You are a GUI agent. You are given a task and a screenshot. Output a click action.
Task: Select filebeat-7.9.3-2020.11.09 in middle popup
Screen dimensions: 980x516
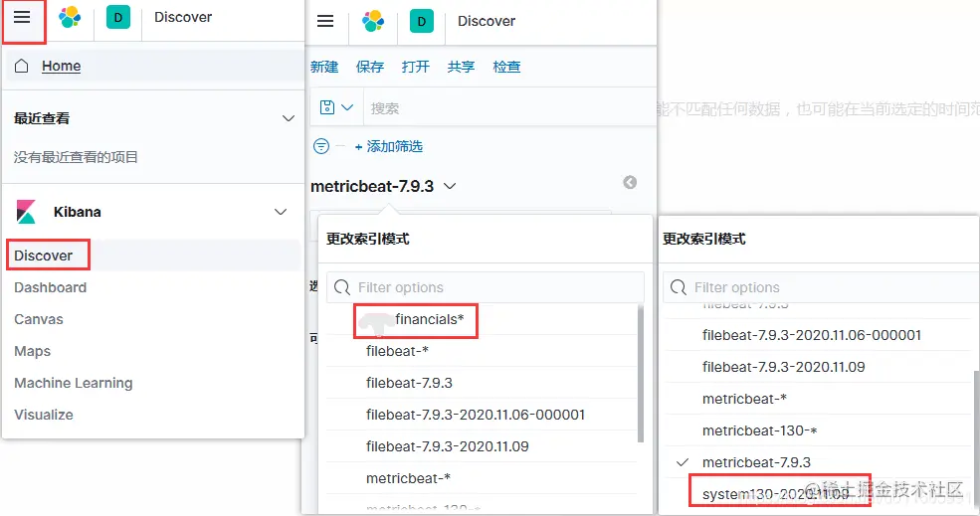tap(448, 446)
